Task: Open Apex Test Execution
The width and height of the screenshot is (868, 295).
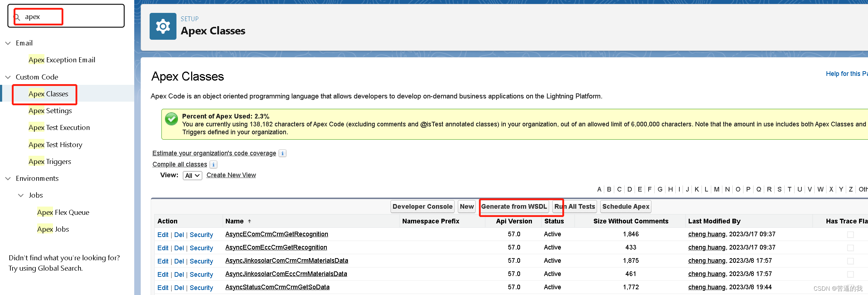Action: (59, 127)
